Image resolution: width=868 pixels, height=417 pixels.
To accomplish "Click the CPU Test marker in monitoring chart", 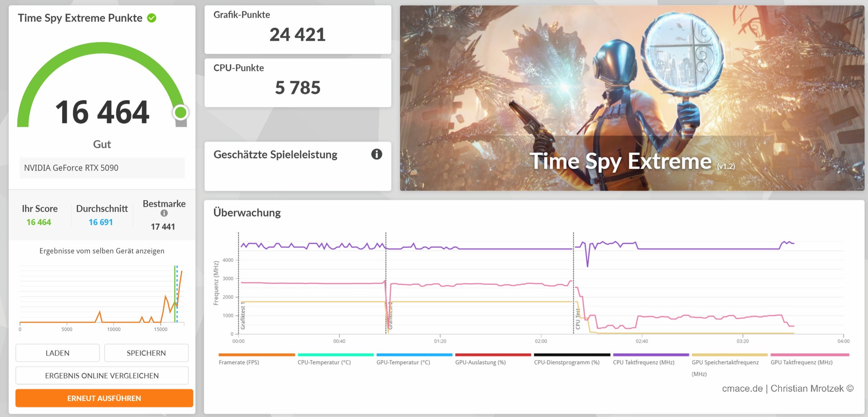I will 577,319.
